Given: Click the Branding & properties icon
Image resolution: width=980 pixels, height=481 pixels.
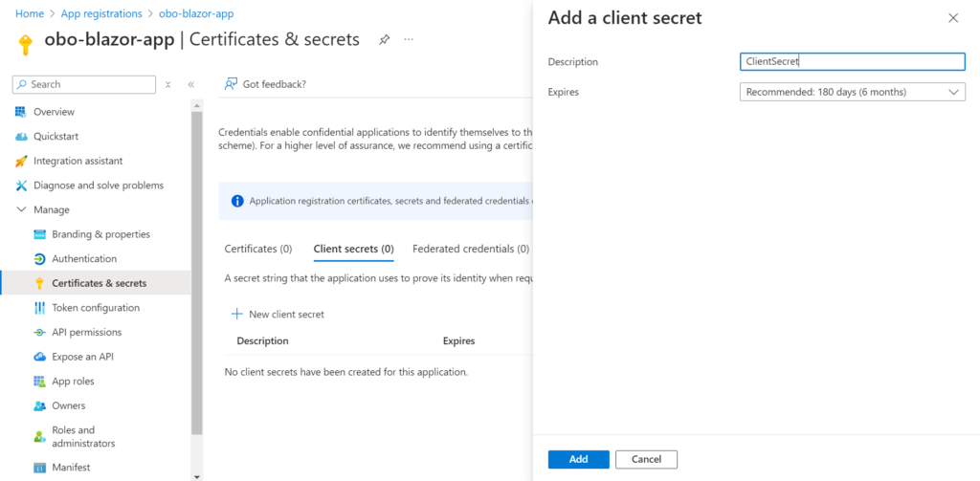Looking at the screenshot, I should (x=40, y=234).
